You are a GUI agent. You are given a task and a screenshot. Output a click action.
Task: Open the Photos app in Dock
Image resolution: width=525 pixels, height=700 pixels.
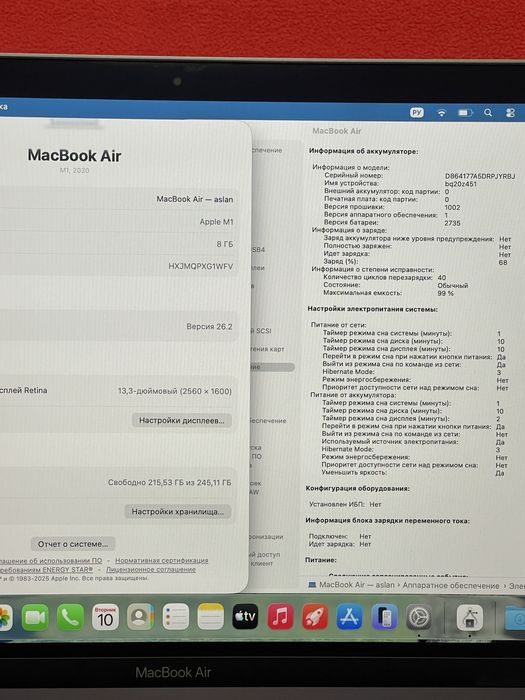point(4,617)
